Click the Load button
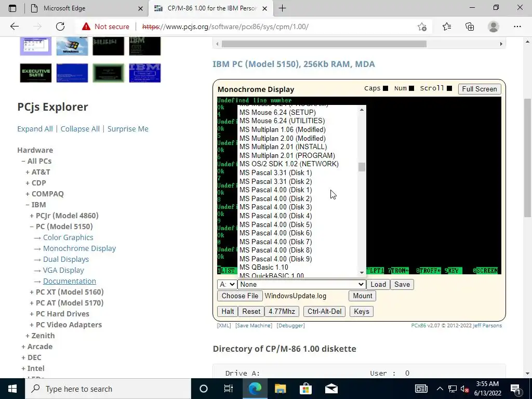532x399 pixels. pyautogui.click(x=378, y=284)
